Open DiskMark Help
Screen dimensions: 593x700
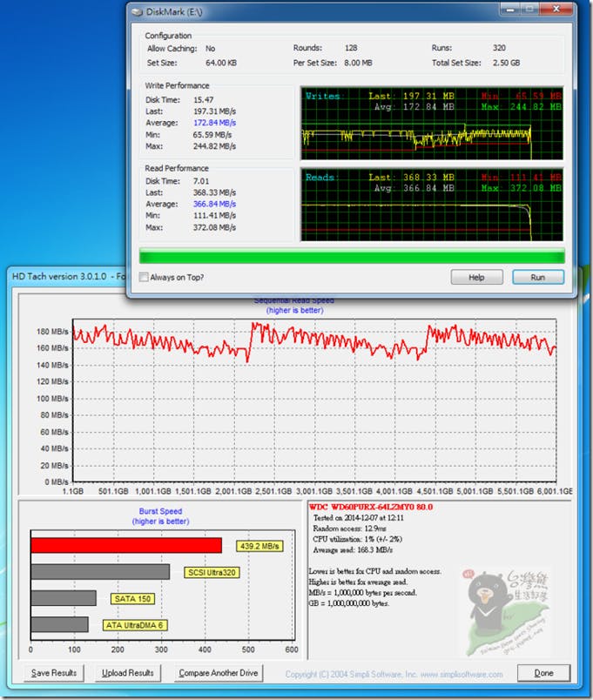476,277
